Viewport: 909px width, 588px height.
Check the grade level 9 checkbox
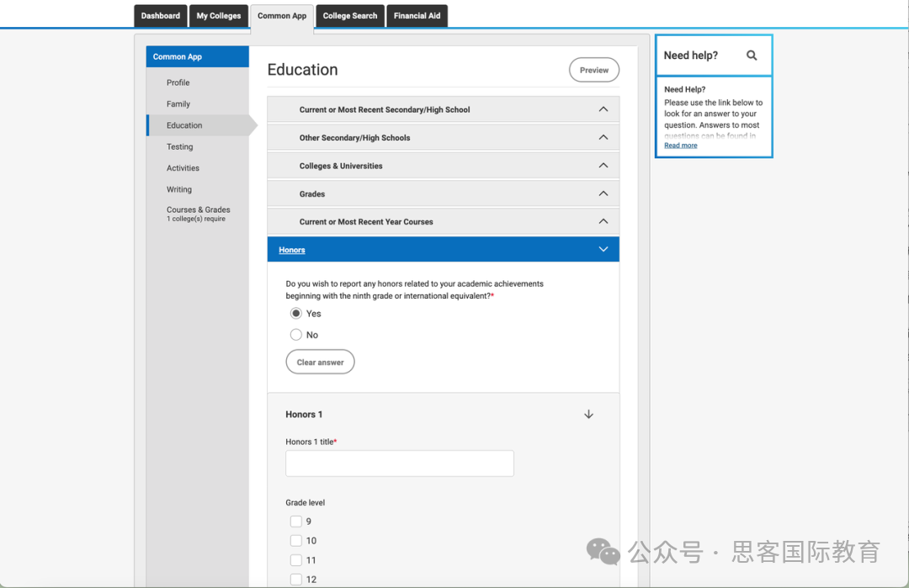coord(296,522)
